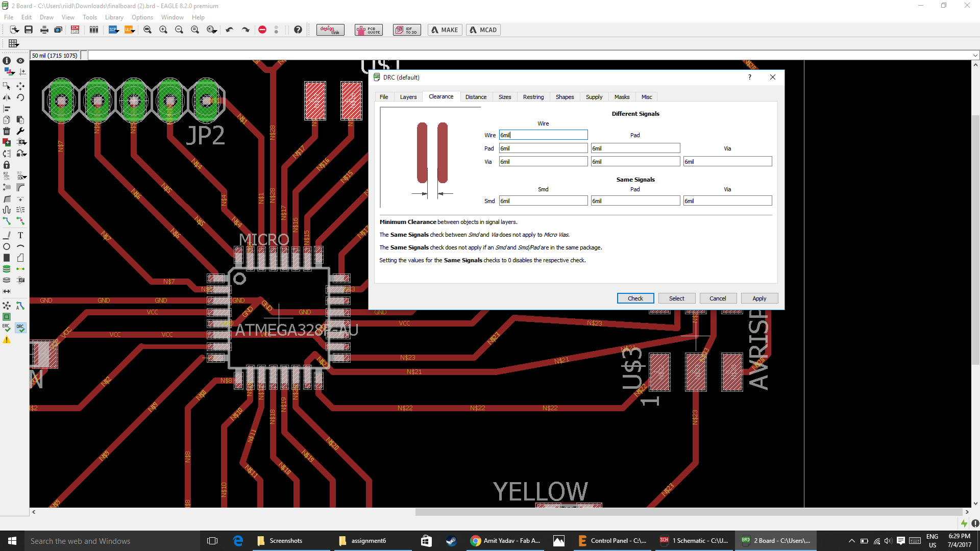Click the Select button in DRC
The image size is (980, 551).
point(677,298)
